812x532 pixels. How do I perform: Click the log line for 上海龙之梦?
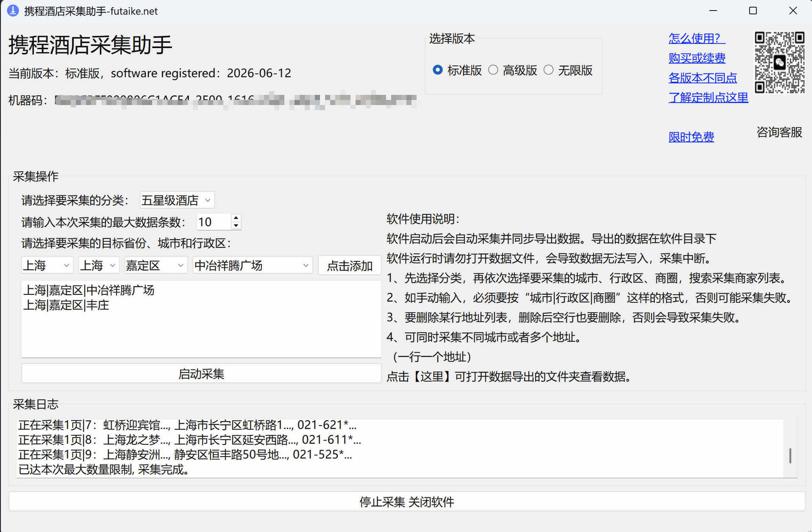click(x=190, y=440)
